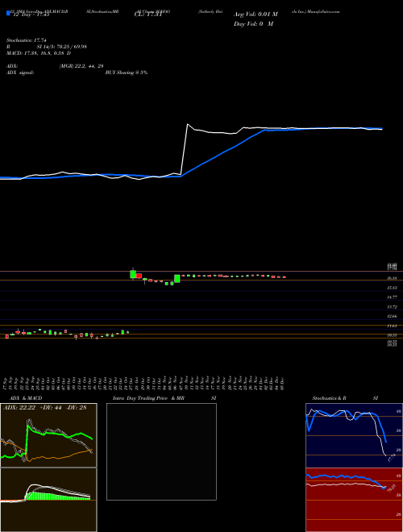
Task: Click the red-background RSI chart
Action: pos(354,500)
